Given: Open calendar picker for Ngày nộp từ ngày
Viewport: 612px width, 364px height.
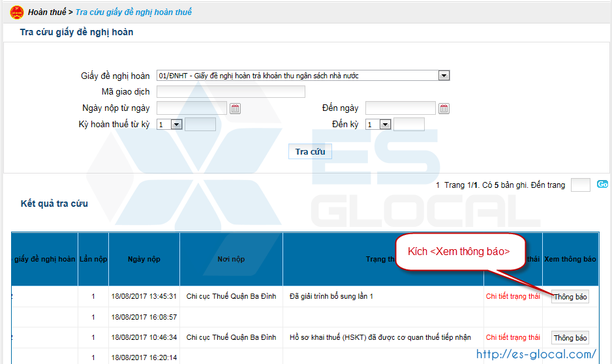Looking at the screenshot, I should (235, 108).
